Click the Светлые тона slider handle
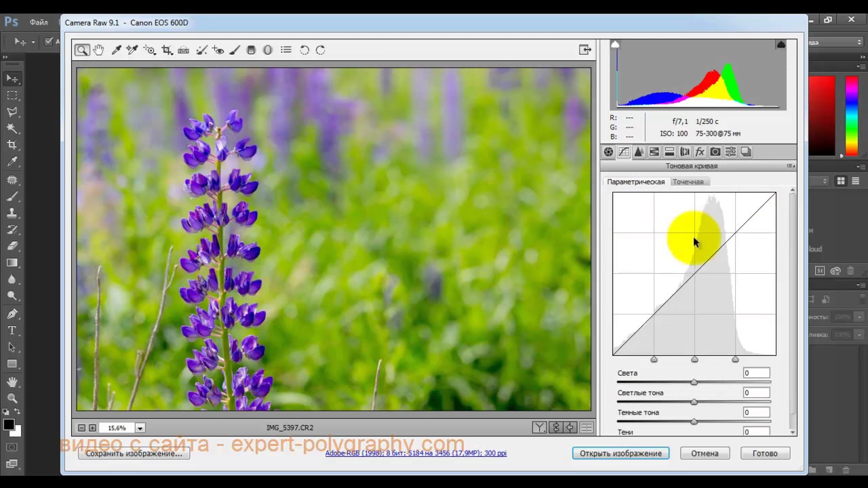Viewport: 868px width, 488px height. pyautogui.click(x=694, y=402)
